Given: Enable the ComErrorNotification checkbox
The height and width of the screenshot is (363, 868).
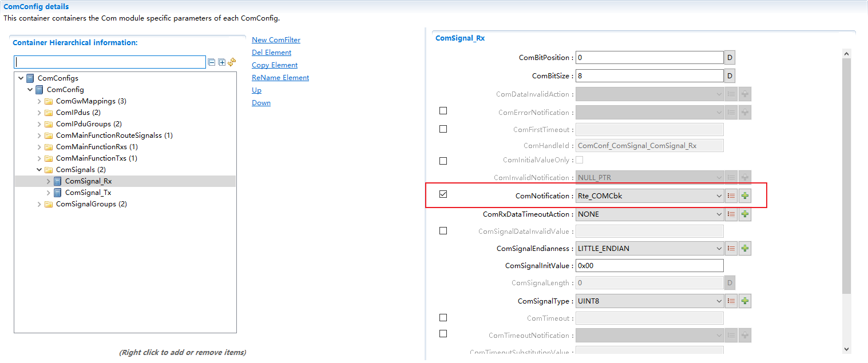Looking at the screenshot, I should click(x=443, y=111).
